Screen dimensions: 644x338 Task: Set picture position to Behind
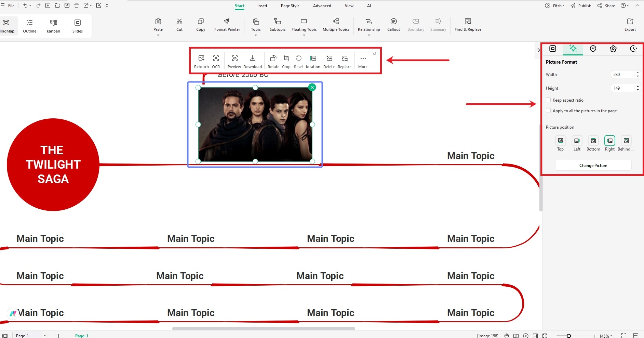(x=626, y=141)
